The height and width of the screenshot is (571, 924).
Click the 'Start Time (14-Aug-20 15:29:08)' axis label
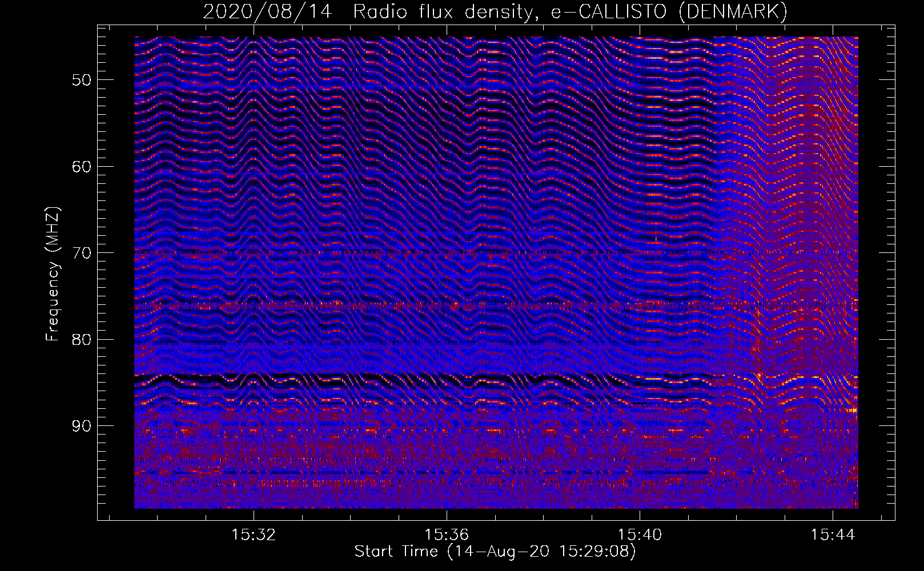tap(495, 552)
